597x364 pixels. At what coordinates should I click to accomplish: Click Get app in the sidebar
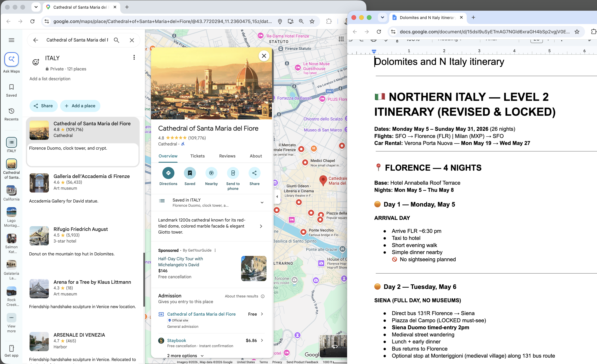(11, 351)
